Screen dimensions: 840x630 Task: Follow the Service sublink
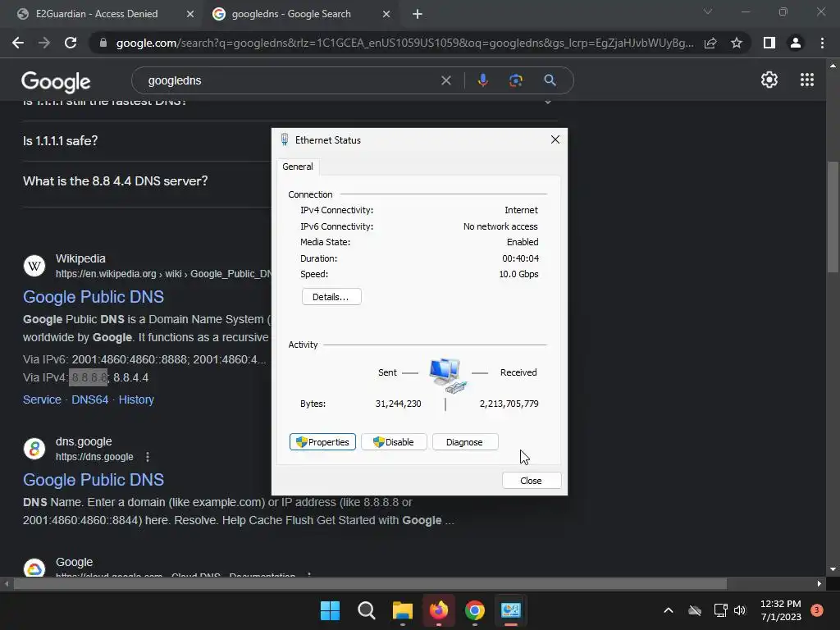point(42,399)
